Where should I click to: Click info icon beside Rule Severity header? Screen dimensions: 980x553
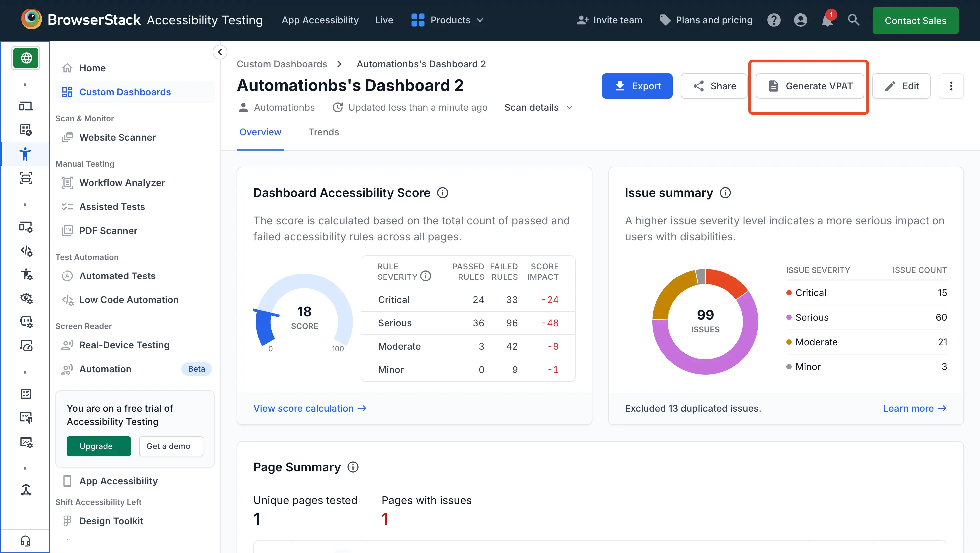[x=426, y=276]
